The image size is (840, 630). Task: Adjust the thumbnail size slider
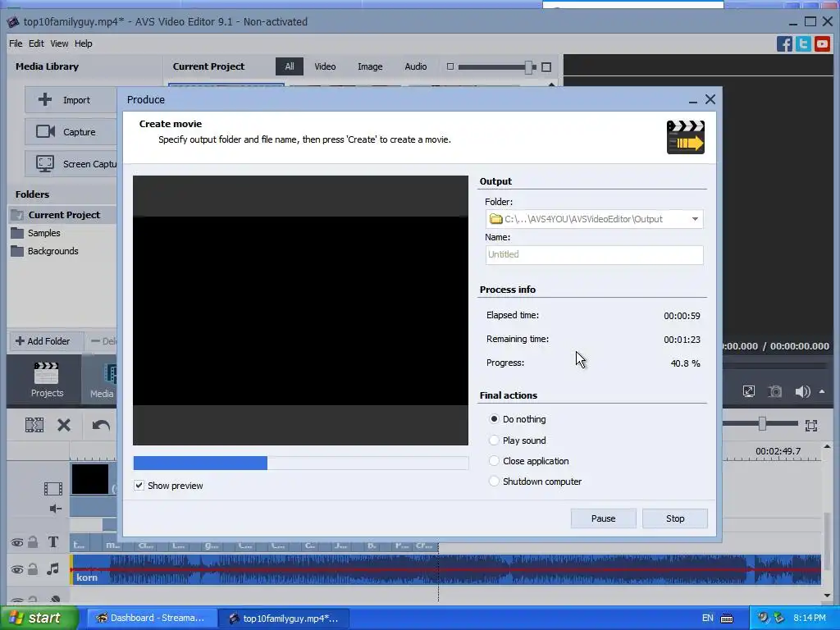pos(529,67)
